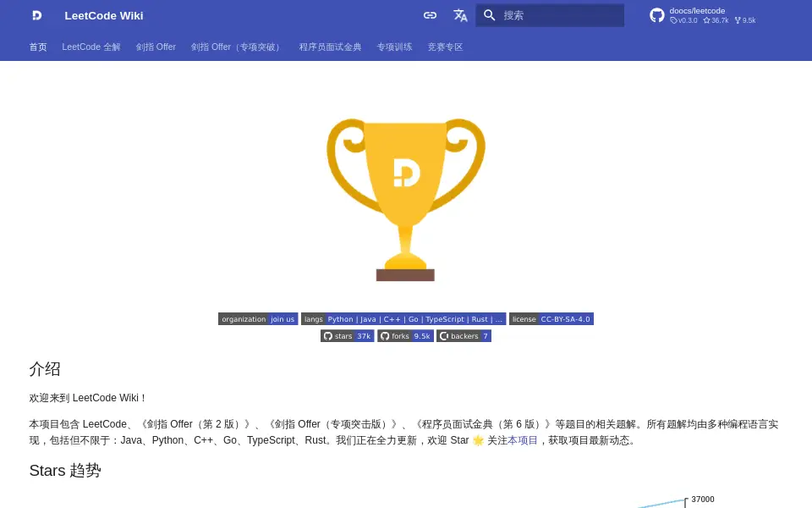The image size is (812, 508).
Task: Click the GitHub stars 37k badge
Action: pos(348,336)
